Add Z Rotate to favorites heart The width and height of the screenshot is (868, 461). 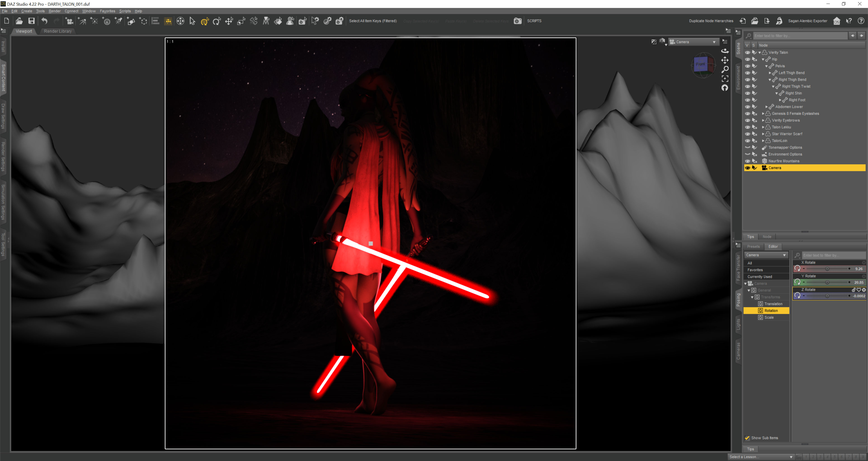click(x=859, y=290)
